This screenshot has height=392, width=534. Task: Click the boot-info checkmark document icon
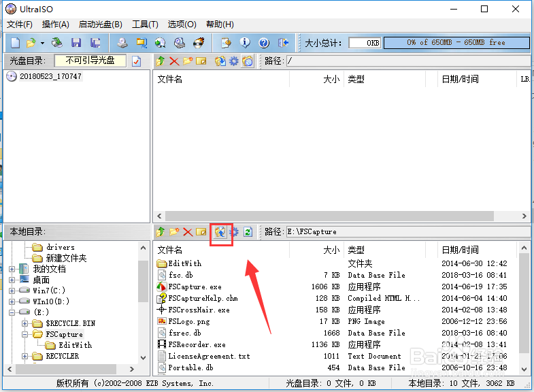pyautogui.click(x=137, y=61)
